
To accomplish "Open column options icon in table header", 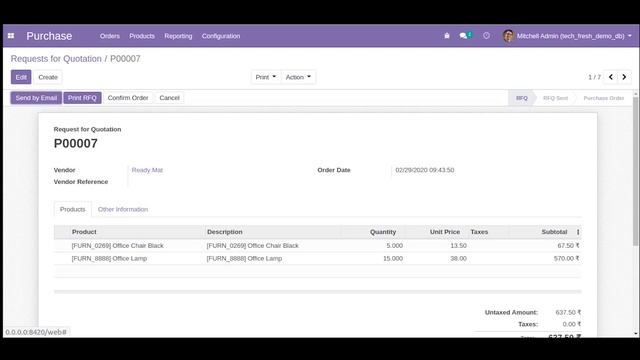I will (578, 232).
